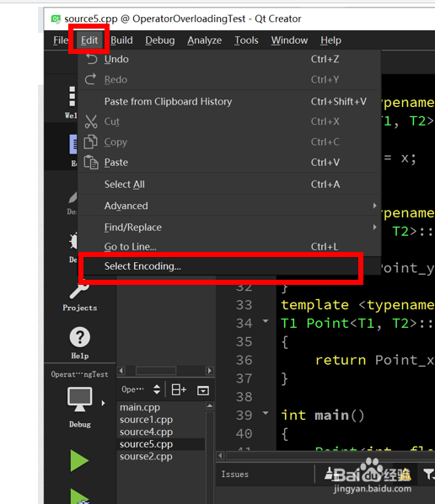Open the Tools menu
The width and height of the screenshot is (435, 504).
[x=246, y=40]
